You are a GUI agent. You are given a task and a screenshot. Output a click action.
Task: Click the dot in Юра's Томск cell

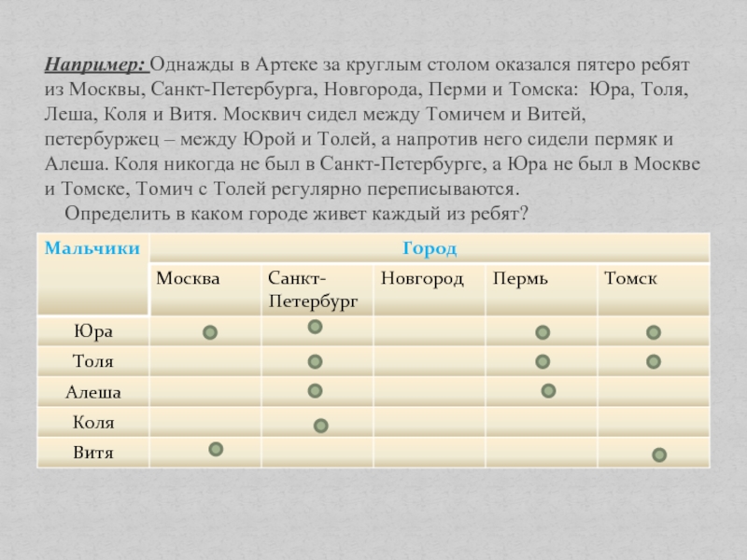[653, 332]
